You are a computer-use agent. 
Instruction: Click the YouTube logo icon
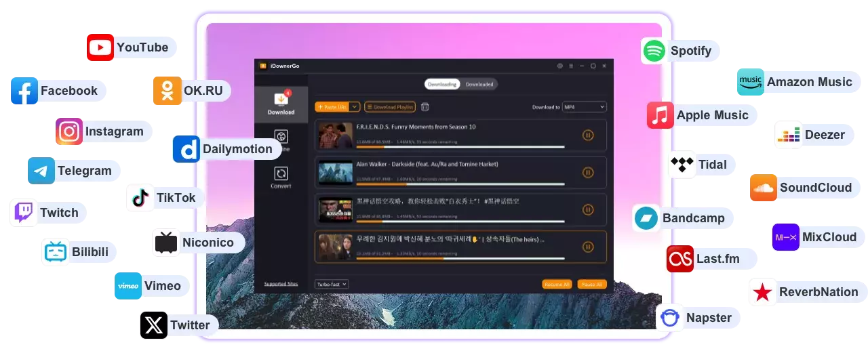pyautogui.click(x=100, y=47)
